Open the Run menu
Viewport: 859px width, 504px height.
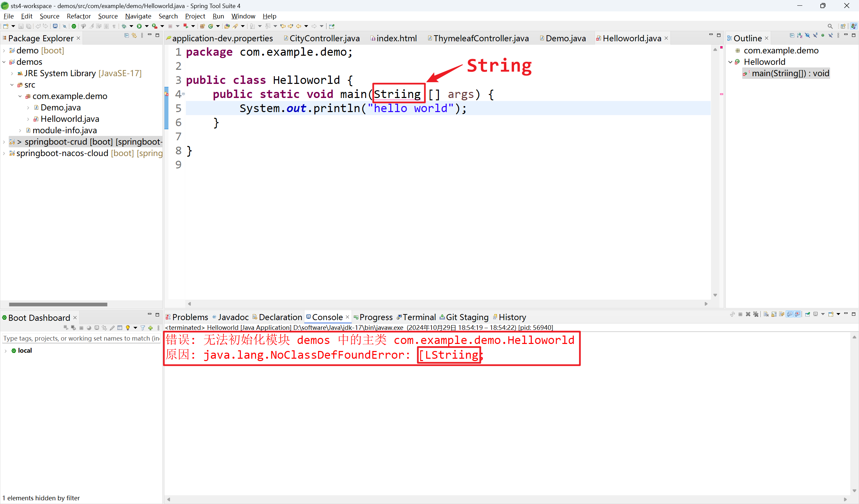[x=218, y=16]
